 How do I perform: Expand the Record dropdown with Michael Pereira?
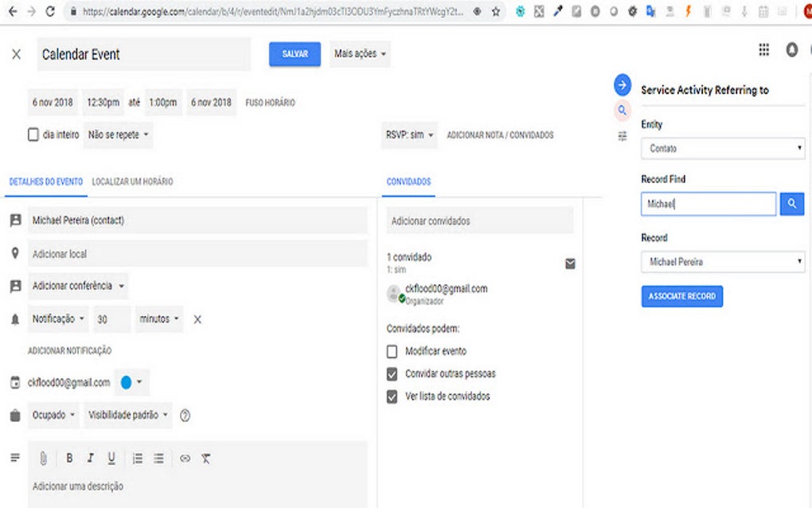(721, 261)
